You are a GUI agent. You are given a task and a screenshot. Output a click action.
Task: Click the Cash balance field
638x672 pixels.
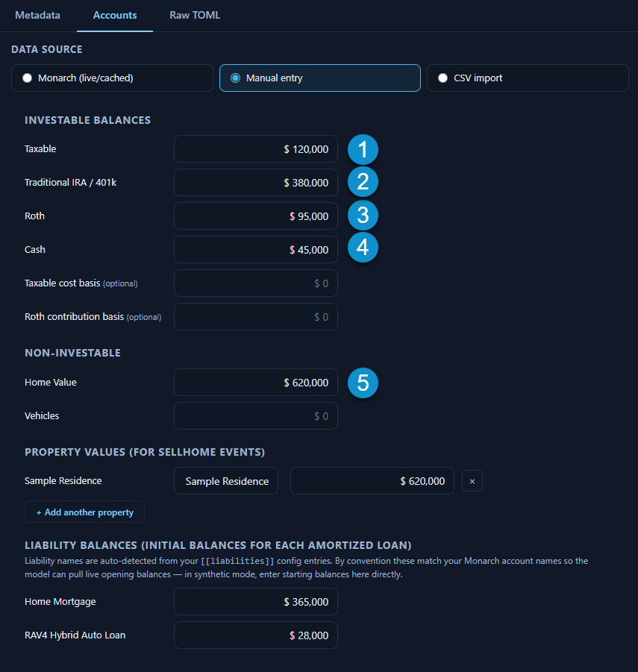[x=256, y=249]
